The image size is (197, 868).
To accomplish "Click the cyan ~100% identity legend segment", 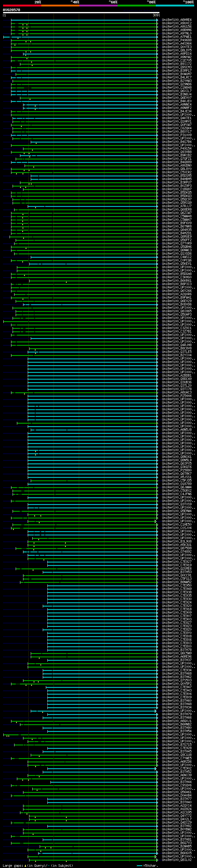I will 175,6.
